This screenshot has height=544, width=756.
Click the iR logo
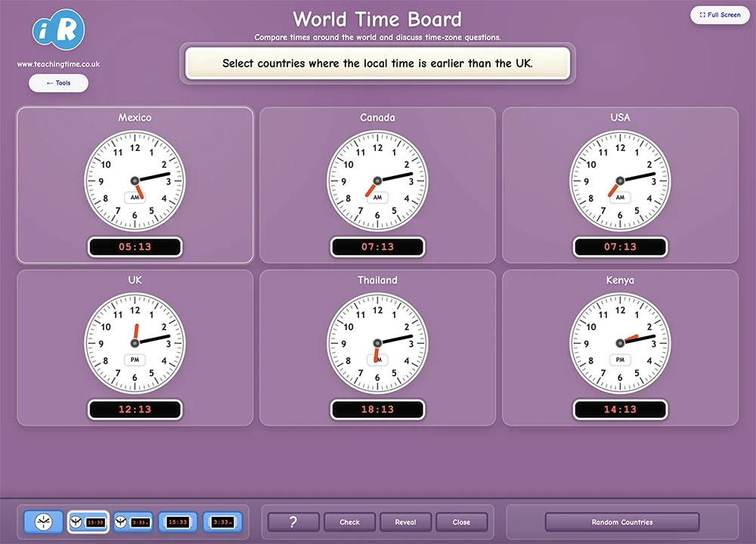click(x=58, y=30)
